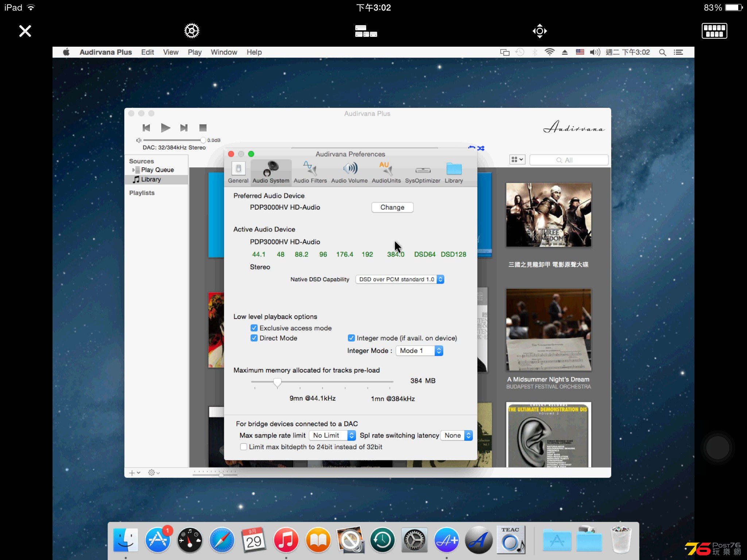Screen dimensions: 747x560
Task: Open the View menu
Action: pos(171,52)
